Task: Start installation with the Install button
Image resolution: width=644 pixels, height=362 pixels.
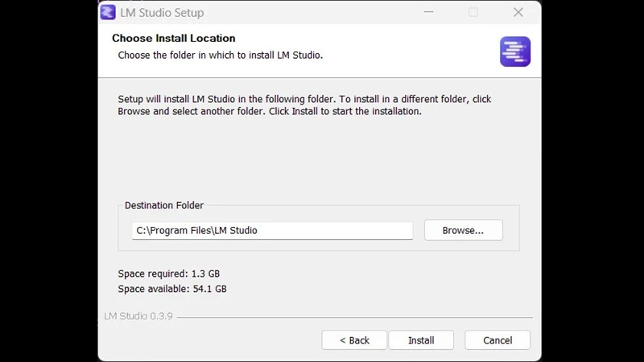Action: pyautogui.click(x=421, y=340)
